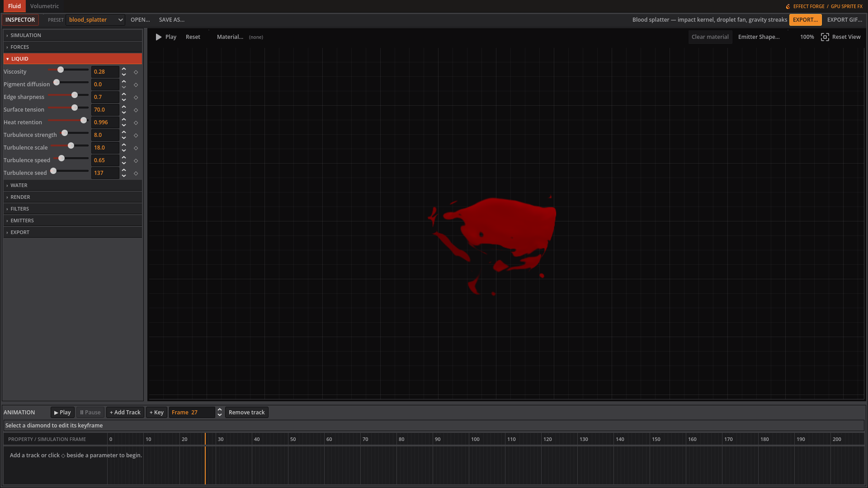This screenshot has height=488, width=868.
Task: Click + Add Track in animation bar
Action: coord(125,413)
